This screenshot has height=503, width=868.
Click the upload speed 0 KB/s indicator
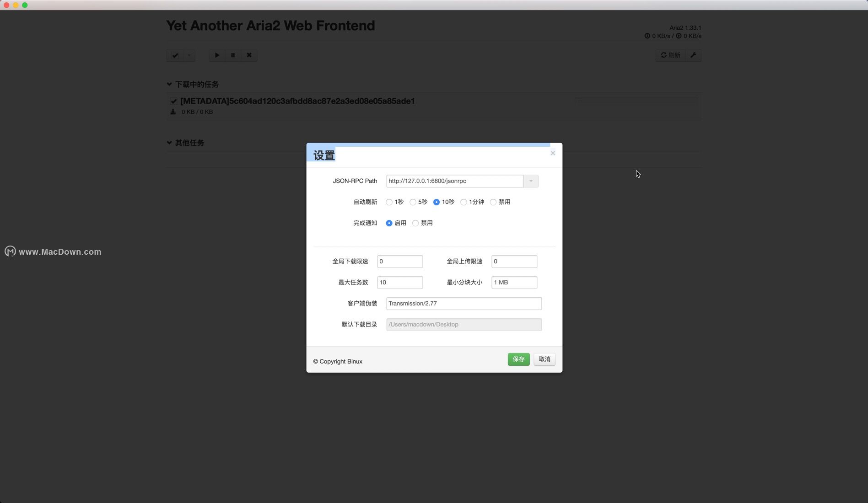click(x=689, y=36)
